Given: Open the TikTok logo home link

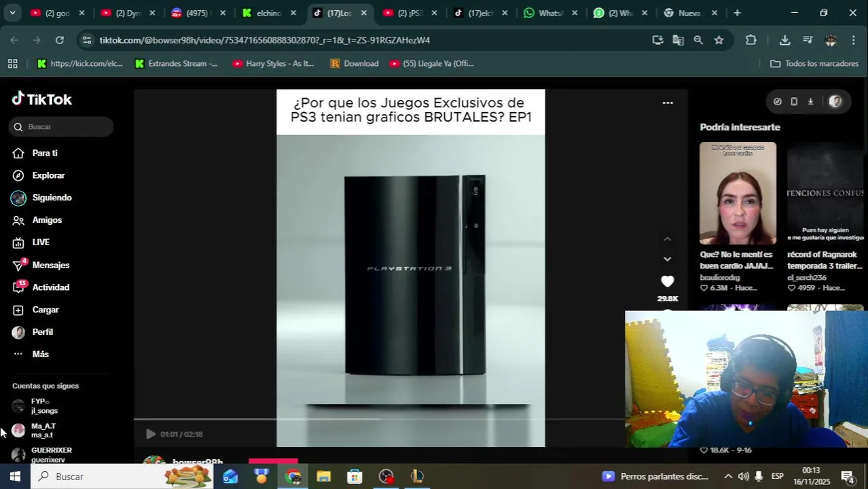Looking at the screenshot, I should pos(42,99).
